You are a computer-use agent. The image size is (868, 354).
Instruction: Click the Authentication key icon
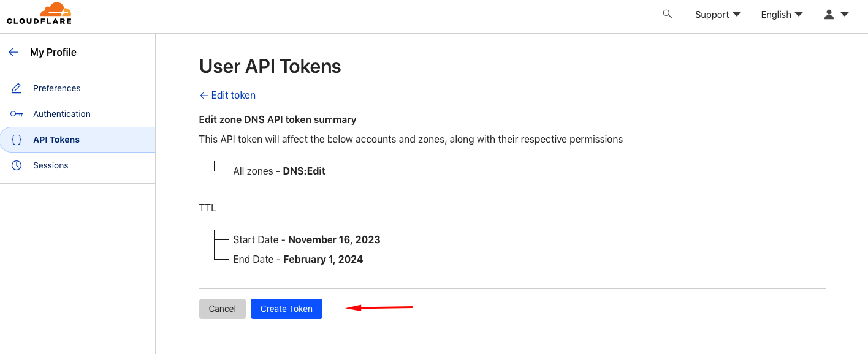tap(17, 114)
